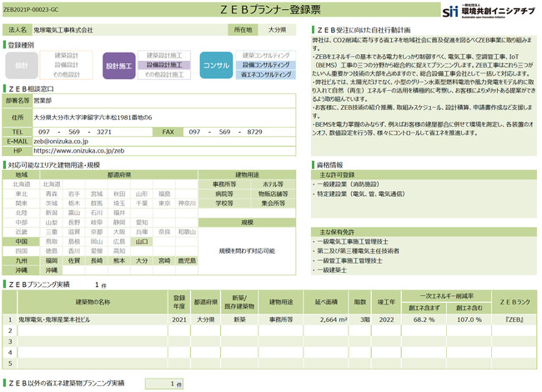Viewport: 542px width, 392px height.
Task: Click the purple 設計施工 category badge
Action: [118, 65]
